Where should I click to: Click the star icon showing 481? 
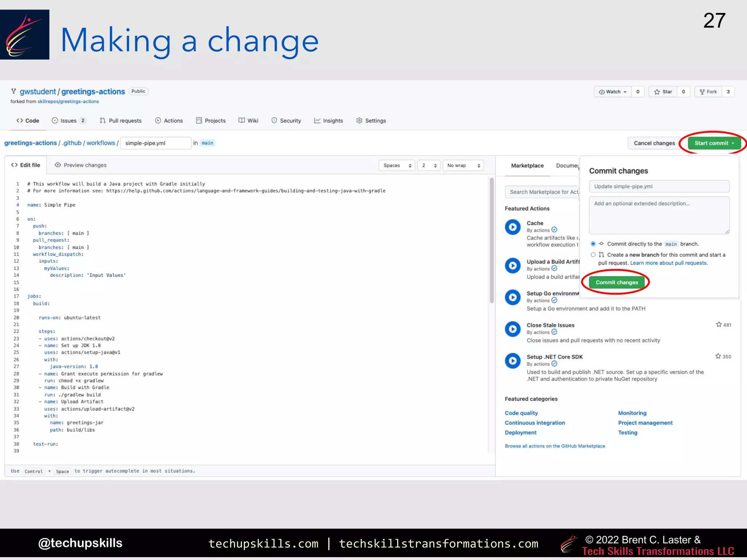tap(719, 324)
